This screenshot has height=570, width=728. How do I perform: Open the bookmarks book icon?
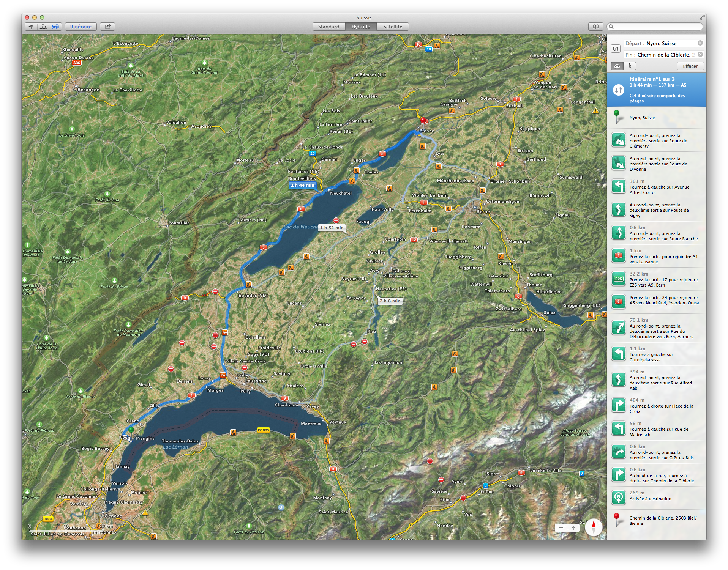[595, 27]
